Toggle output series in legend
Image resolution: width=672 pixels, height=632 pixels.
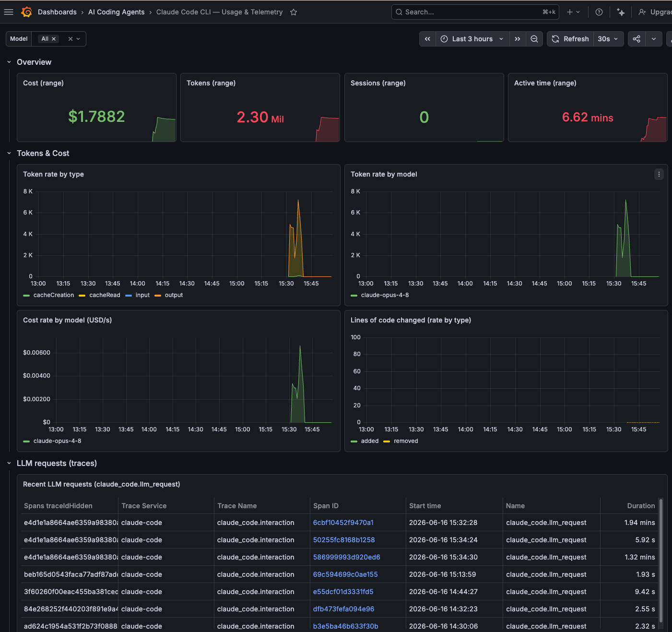click(174, 295)
